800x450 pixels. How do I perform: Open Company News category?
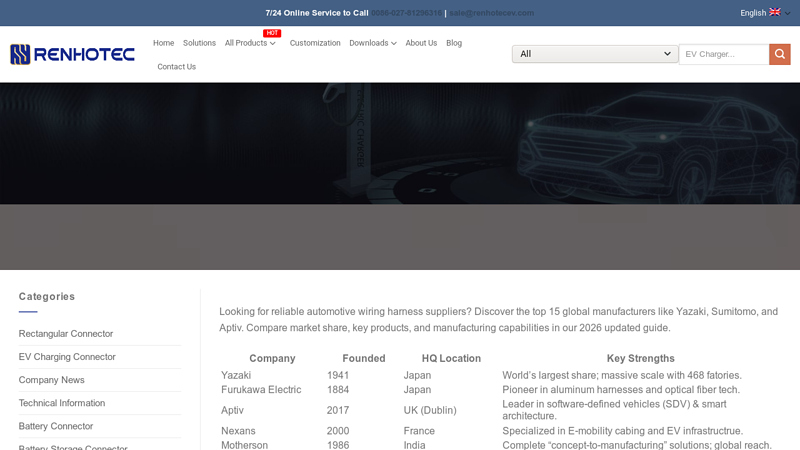tap(52, 380)
